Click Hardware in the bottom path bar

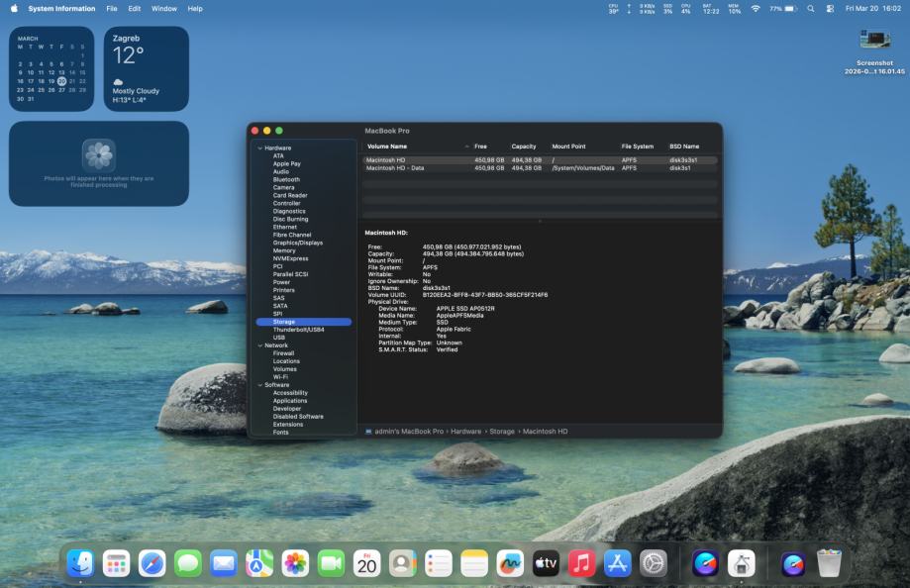467,432
